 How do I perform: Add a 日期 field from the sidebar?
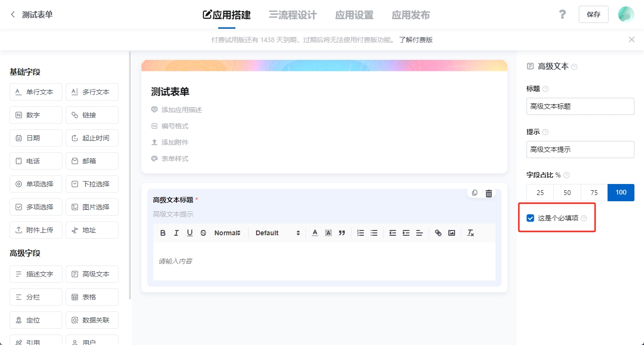35,138
